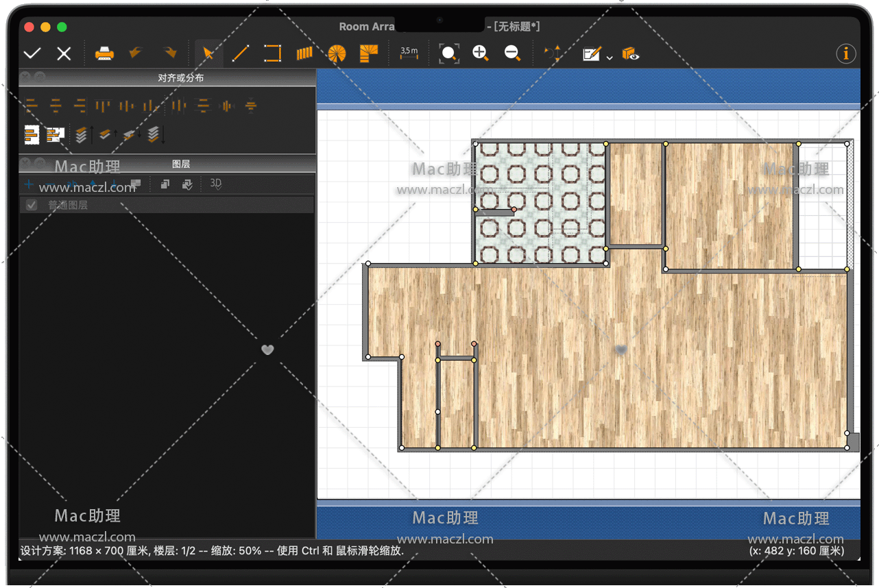Add a new layer with plus icon

coord(29,184)
